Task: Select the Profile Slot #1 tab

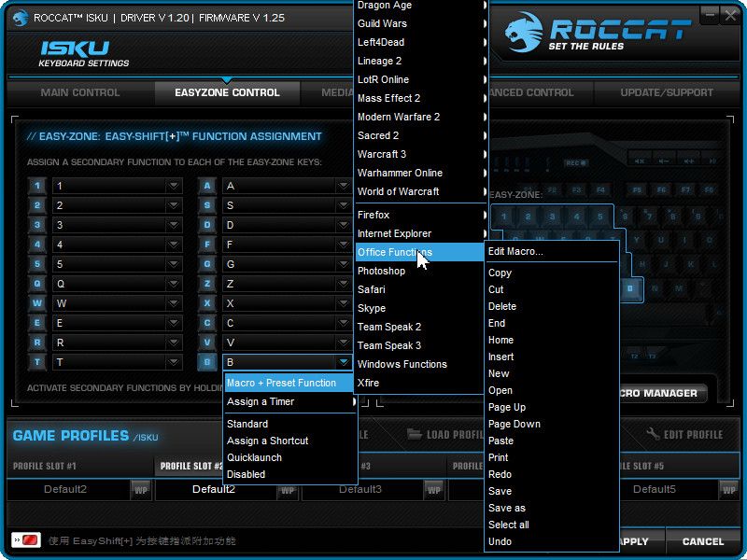Action: 80,466
